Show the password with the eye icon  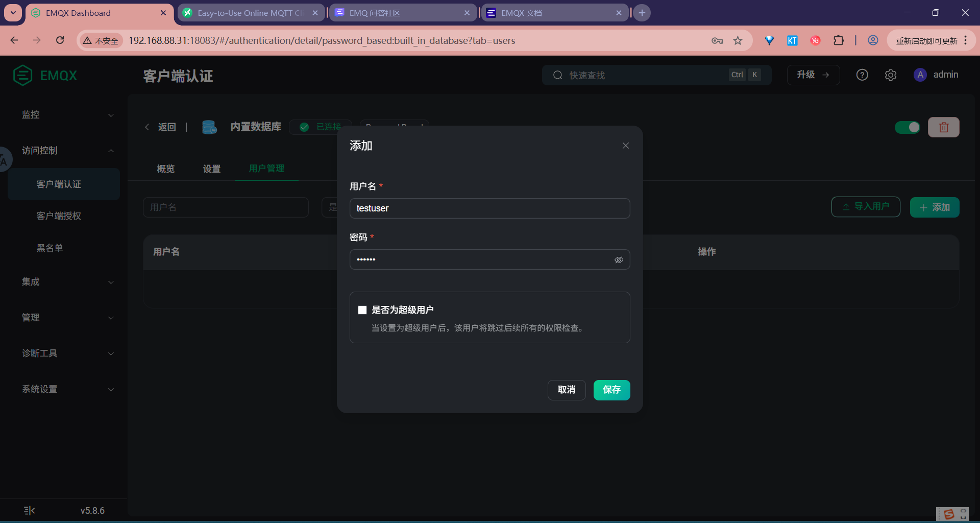click(619, 259)
